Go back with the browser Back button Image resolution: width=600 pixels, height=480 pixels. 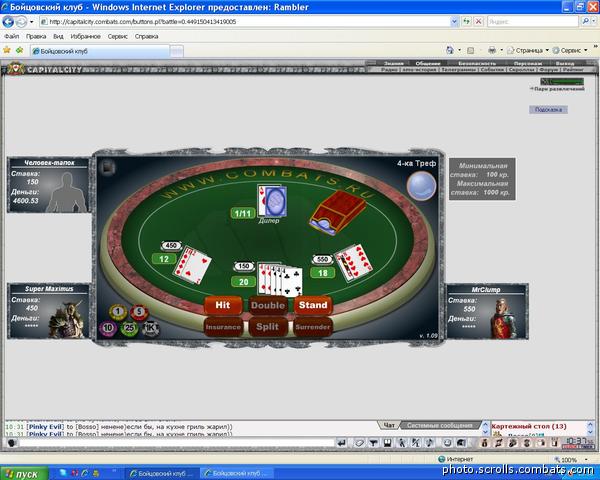pos(8,22)
